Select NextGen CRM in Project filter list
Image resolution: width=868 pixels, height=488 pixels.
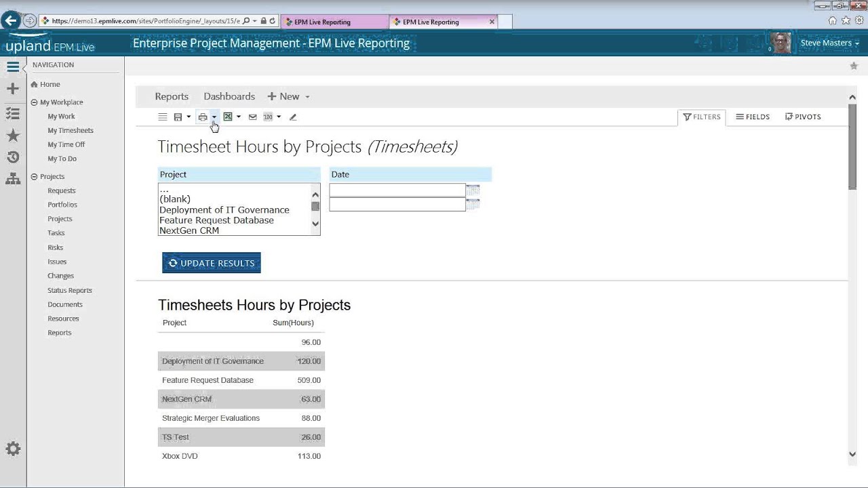[189, 230]
